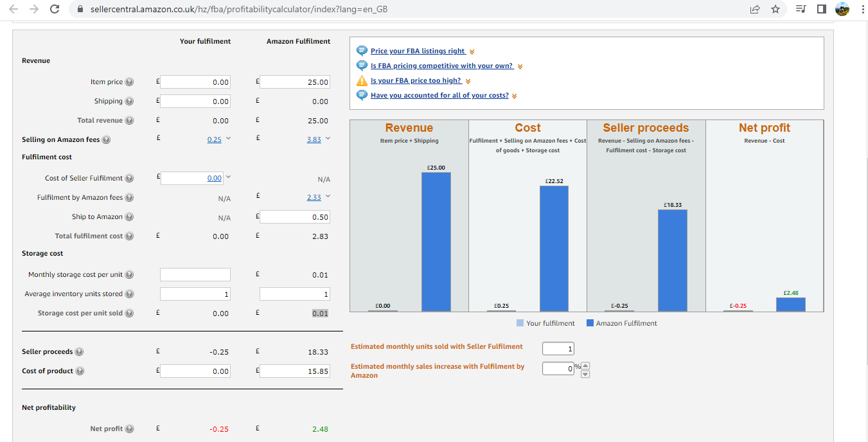Click the Estimated monthly sales increase percentage field

[558, 369]
